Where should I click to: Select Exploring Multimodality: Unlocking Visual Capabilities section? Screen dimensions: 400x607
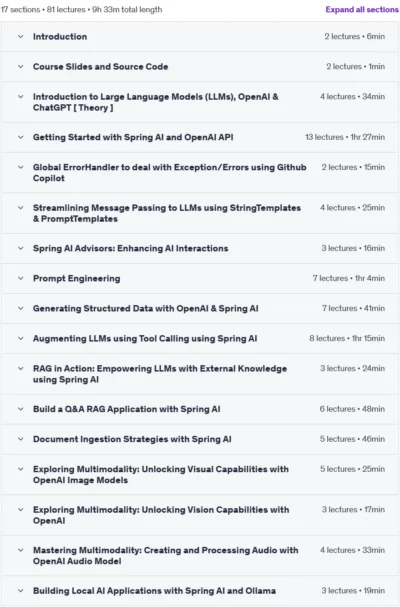point(161,475)
